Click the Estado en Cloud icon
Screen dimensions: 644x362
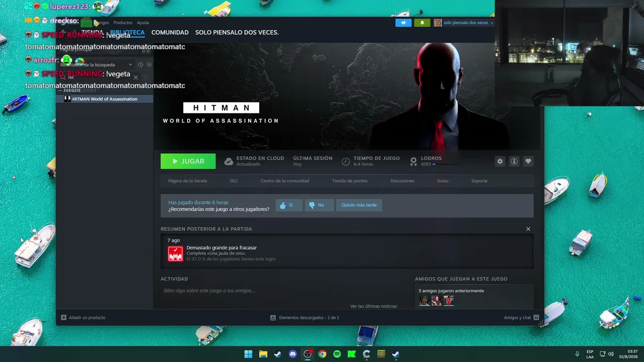(228, 161)
